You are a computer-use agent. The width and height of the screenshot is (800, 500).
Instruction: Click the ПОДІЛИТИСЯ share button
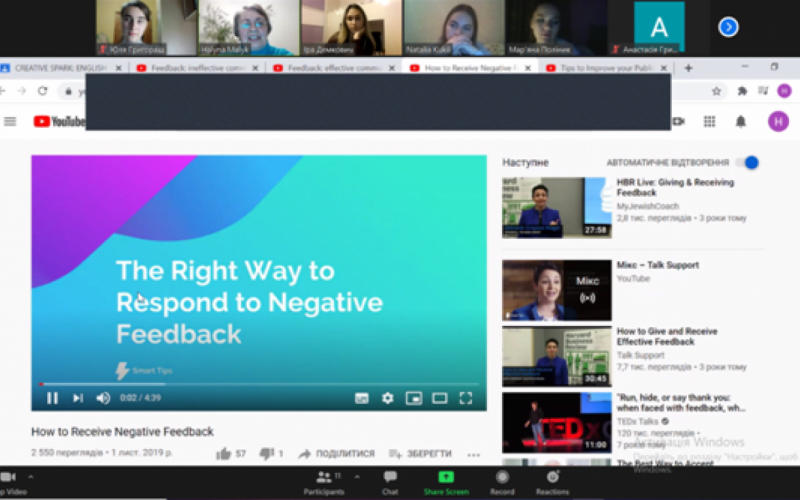point(337,454)
